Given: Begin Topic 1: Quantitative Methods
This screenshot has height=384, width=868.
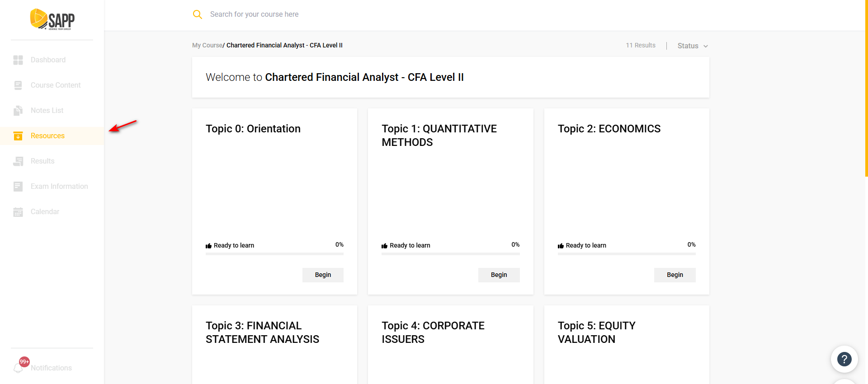Looking at the screenshot, I should pyautogui.click(x=499, y=275).
